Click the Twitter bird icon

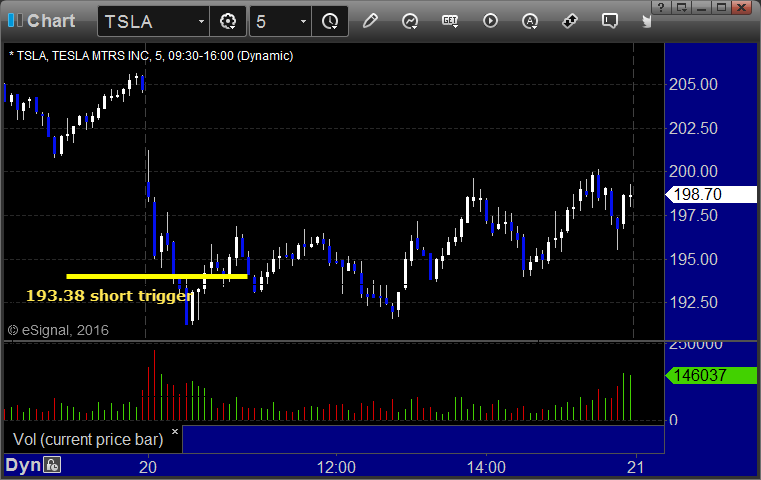(646, 21)
